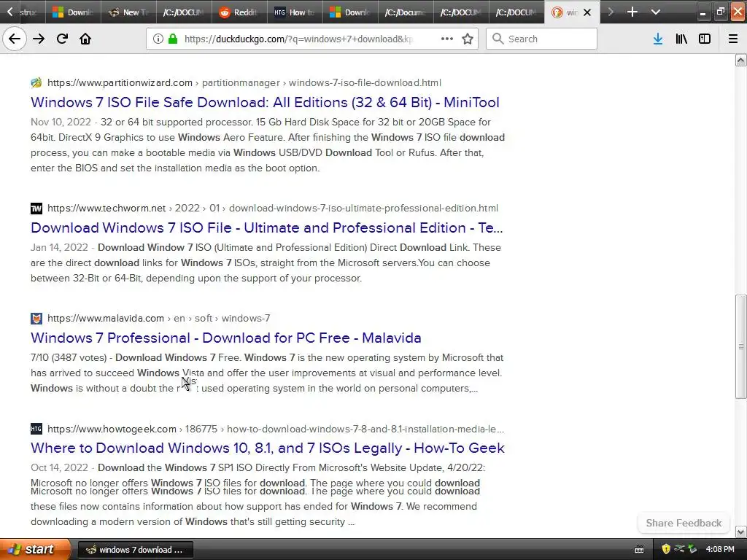Screen dimensions: 747x560
Task: Open the Library bookshelf icon
Action: pos(681,39)
